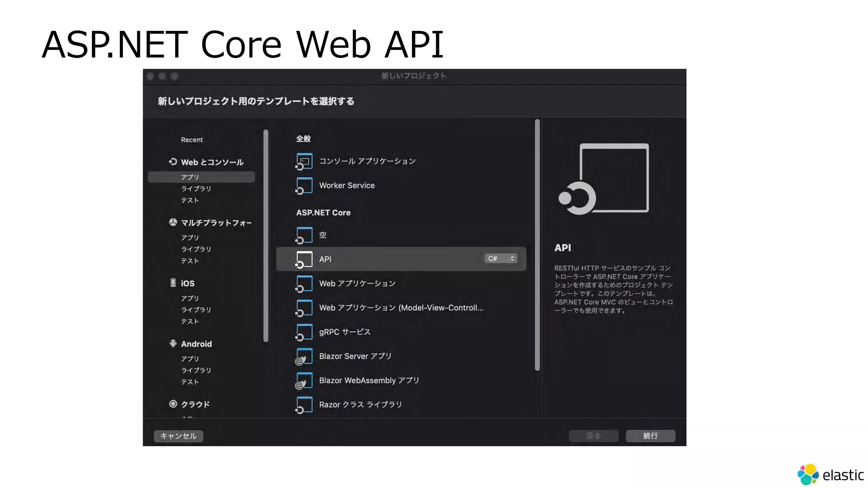
Task: Select Recent in the sidebar
Action: pyautogui.click(x=192, y=140)
